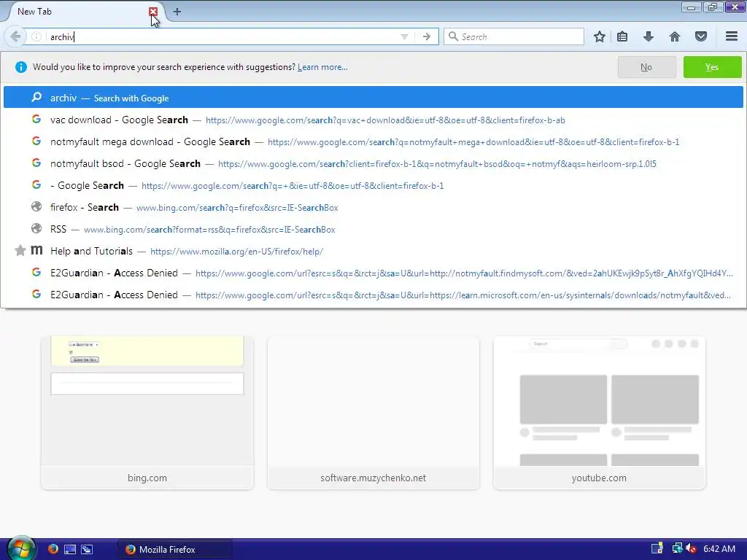Click the muted volume tray icon
Image resolution: width=747 pixels, height=560 pixels.
click(692, 549)
